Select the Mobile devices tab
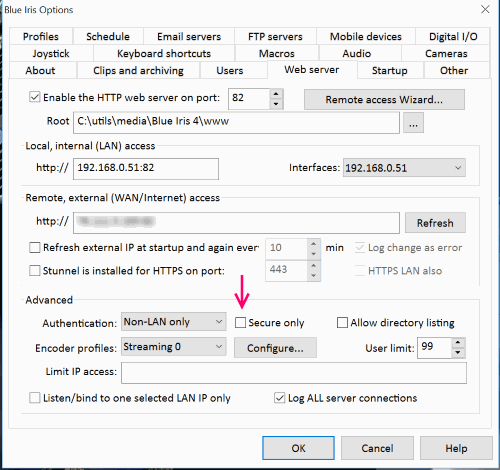Screen dimensions: 500x470 point(366,36)
